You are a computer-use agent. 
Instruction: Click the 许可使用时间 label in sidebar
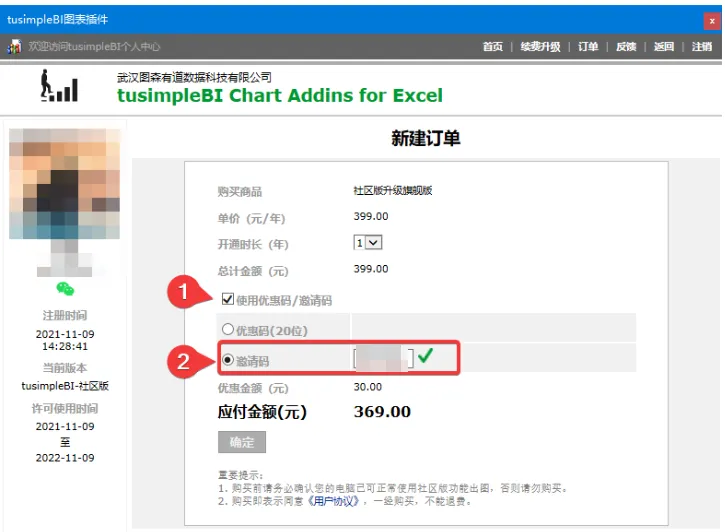[65, 409]
